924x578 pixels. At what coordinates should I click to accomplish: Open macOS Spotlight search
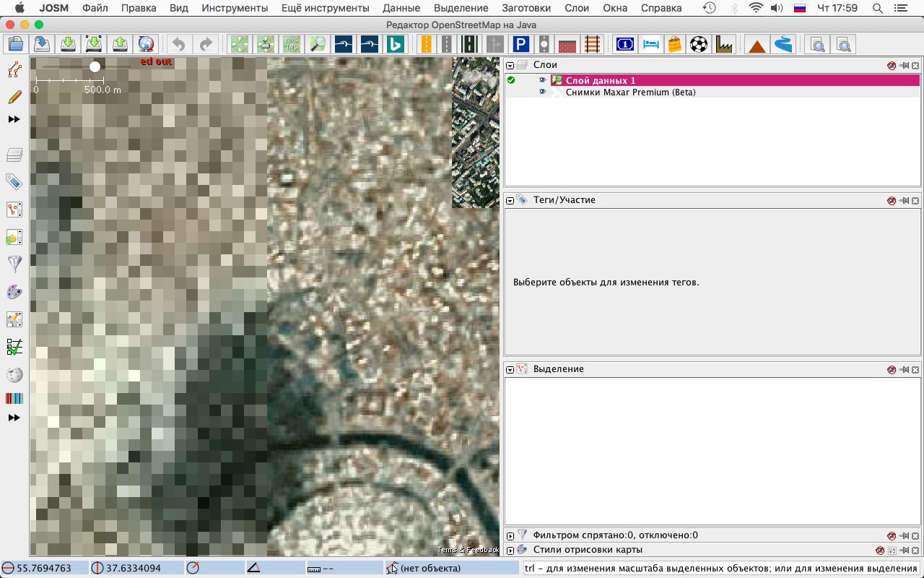[877, 8]
